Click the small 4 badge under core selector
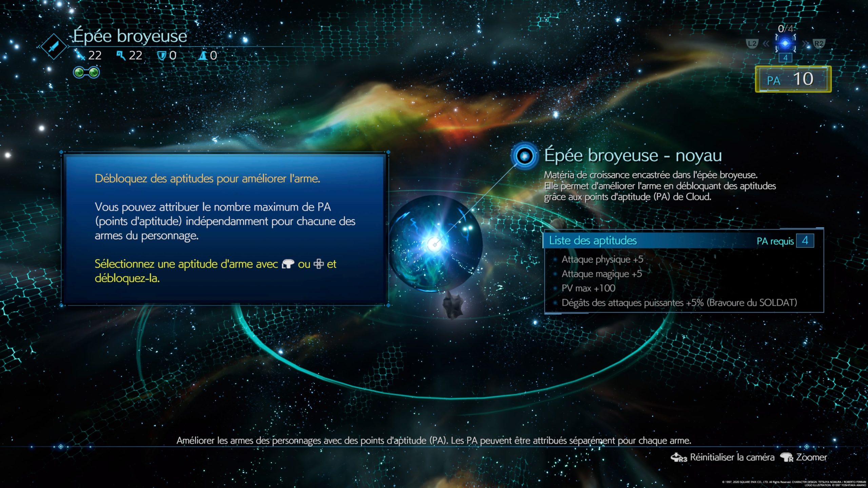868x488 pixels. 785,58
